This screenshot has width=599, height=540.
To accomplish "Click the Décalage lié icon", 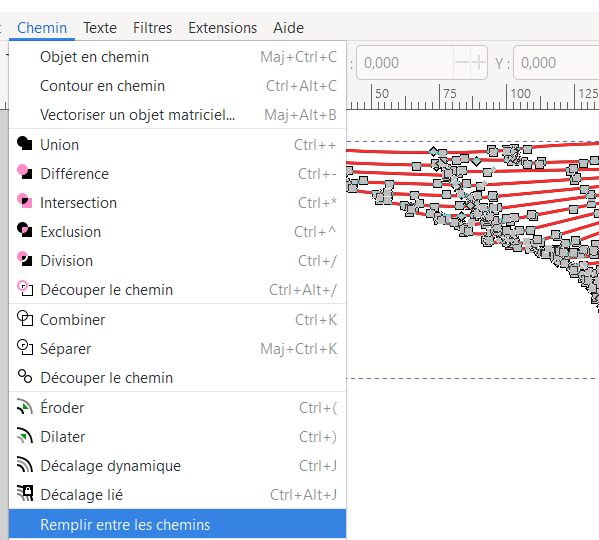I will [25, 493].
